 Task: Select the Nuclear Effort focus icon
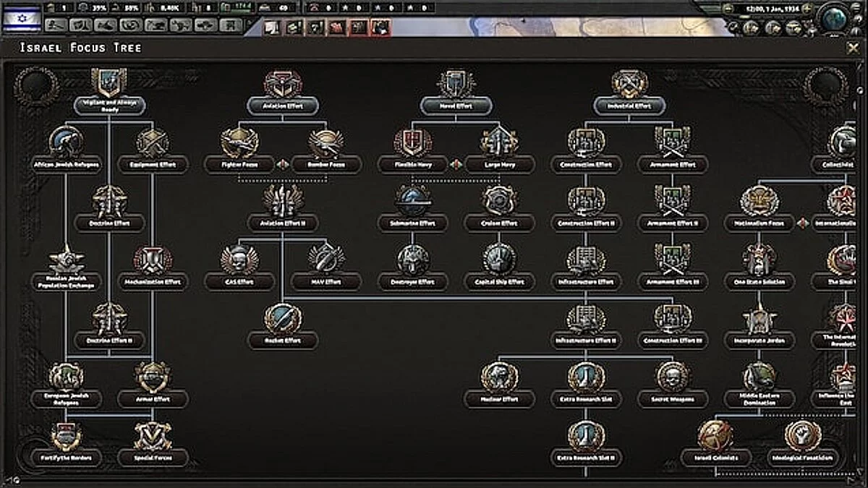(499, 377)
